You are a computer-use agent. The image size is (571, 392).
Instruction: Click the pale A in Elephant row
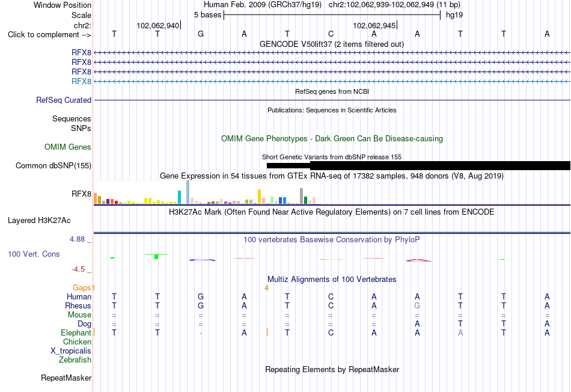460,332
